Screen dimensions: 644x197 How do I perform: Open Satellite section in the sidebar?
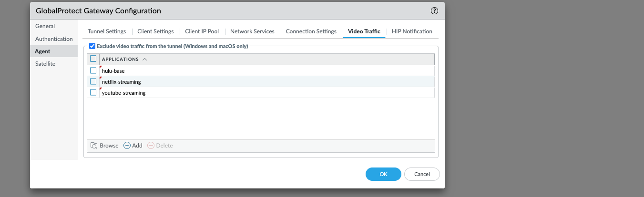[x=45, y=63]
